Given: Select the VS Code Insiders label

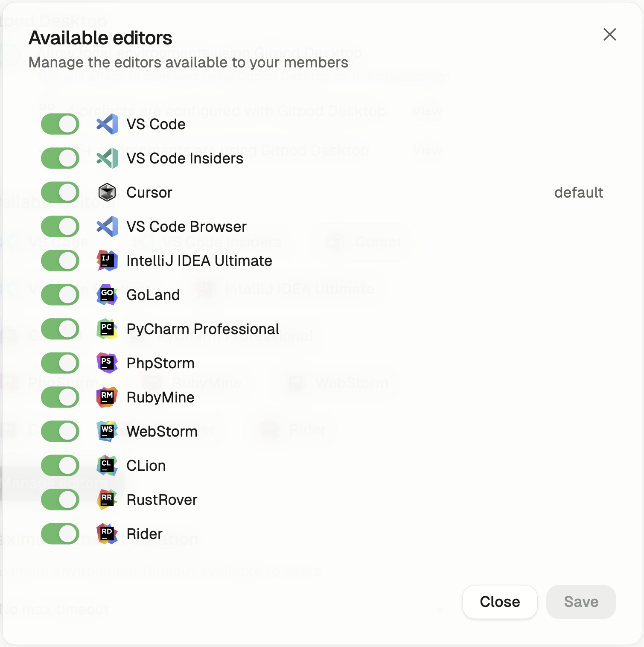Looking at the screenshot, I should 185,158.
